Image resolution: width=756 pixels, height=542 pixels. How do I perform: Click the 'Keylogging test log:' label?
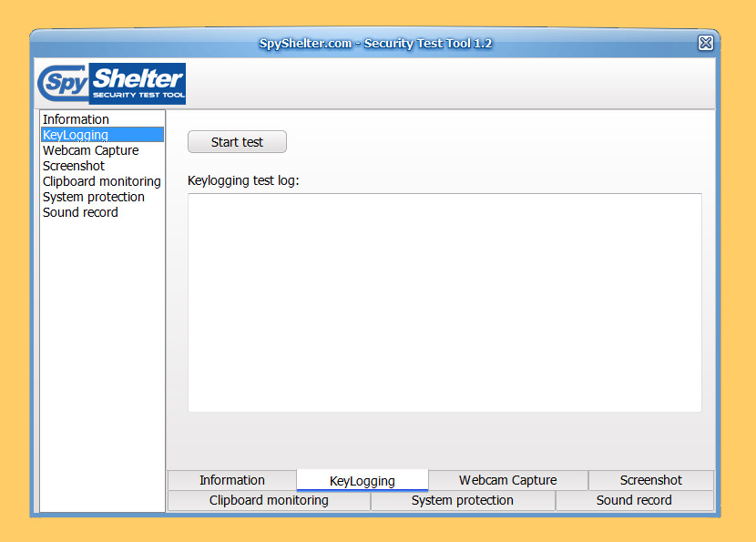(x=243, y=180)
